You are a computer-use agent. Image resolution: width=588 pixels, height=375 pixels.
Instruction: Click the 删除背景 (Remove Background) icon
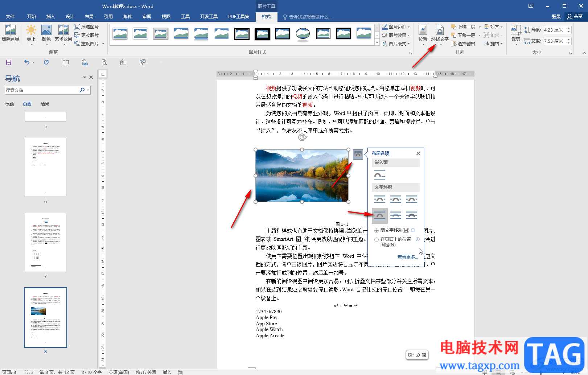tap(10, 33)
